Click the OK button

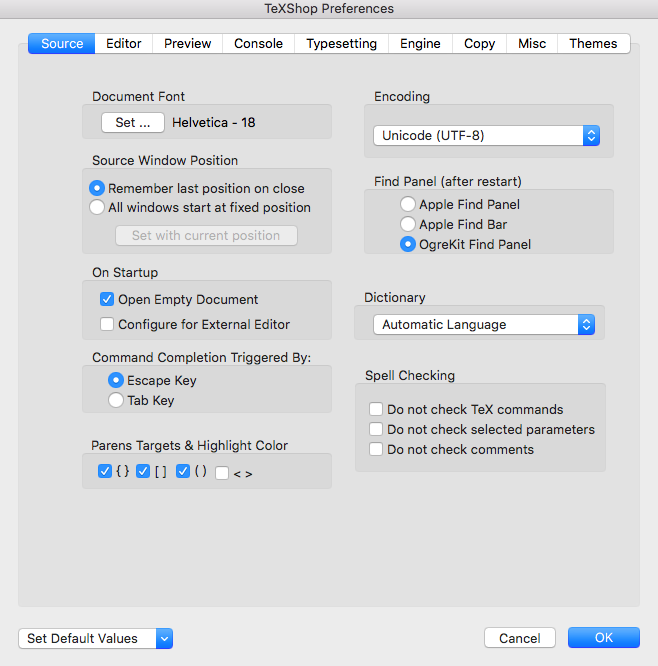pyautogui.click(x=604, y=638)
